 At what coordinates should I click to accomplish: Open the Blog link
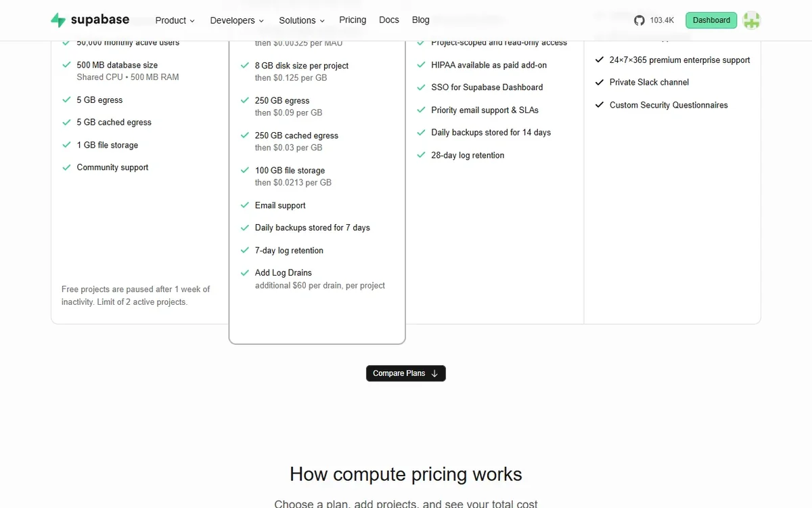421,20
